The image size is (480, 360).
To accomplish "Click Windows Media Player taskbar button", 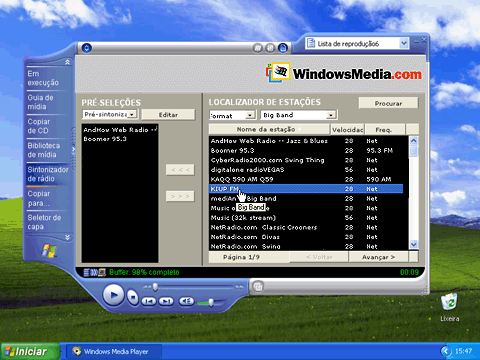I will (114, 351).
